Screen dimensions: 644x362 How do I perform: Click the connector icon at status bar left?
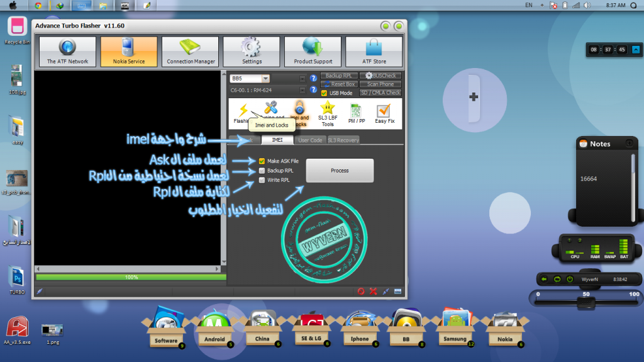[x=40, y=291]
